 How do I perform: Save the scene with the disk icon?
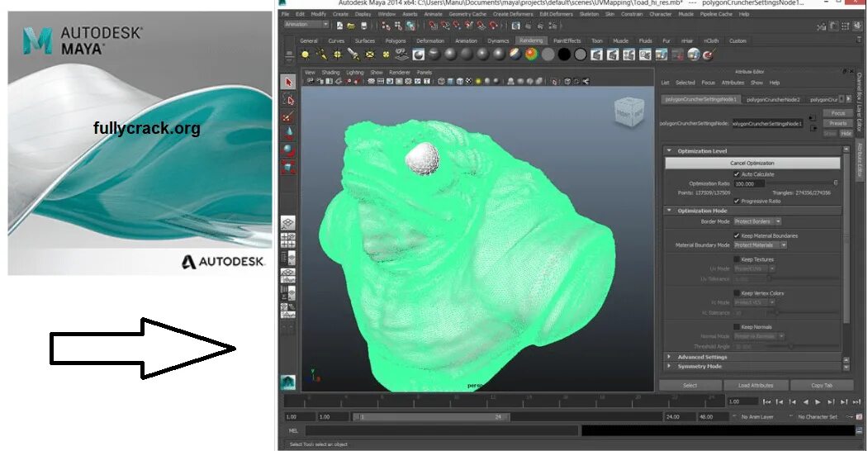(363, 26)
